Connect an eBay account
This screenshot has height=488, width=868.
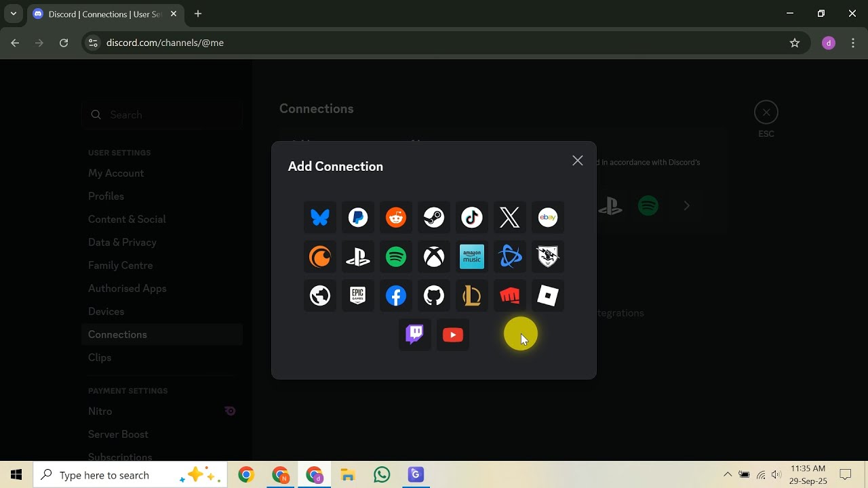[548, 218]
